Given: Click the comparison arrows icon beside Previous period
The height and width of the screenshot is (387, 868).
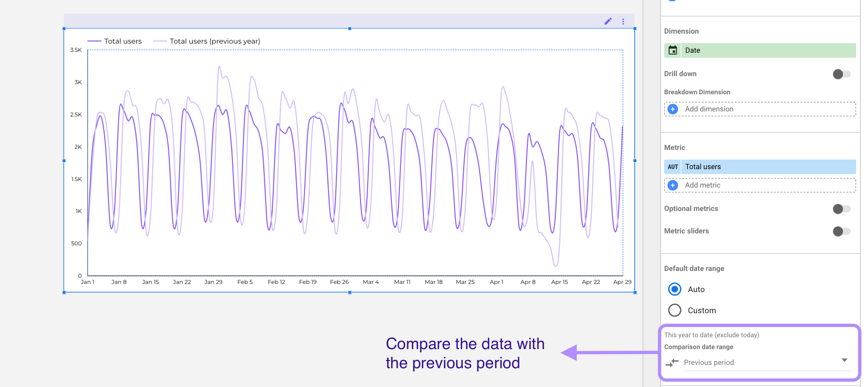Looking at the screenshot, I should 672,362.
